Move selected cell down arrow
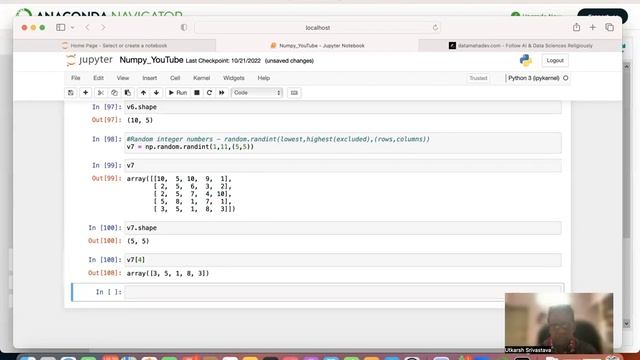640x360 pixels. 156,93
